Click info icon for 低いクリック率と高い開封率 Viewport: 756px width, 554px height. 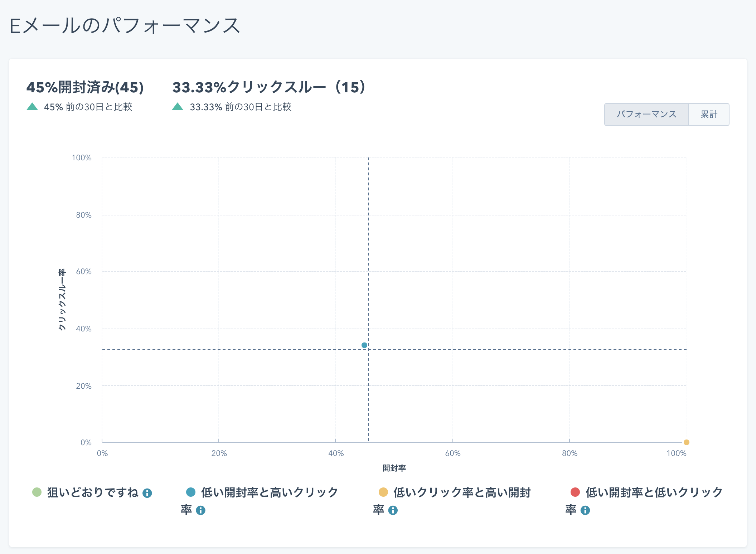[393, 510]
